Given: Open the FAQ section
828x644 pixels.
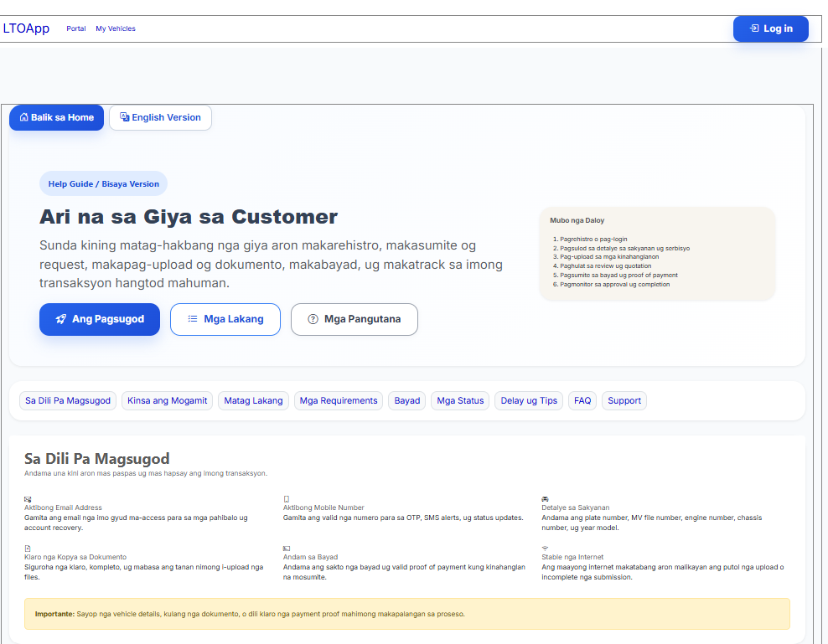Looking at the screenshot, I should tap(582, 400).
